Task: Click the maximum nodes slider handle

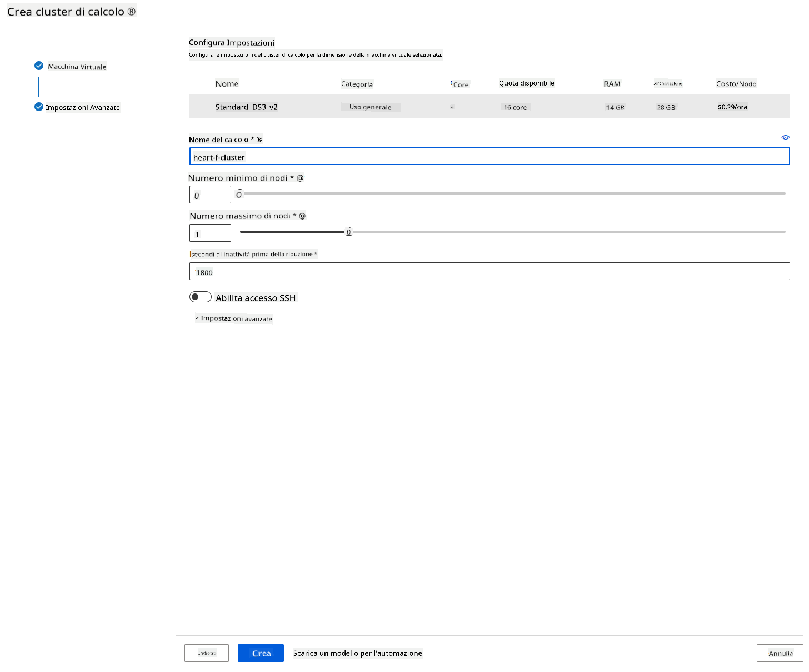Action: tap(349, 232)
